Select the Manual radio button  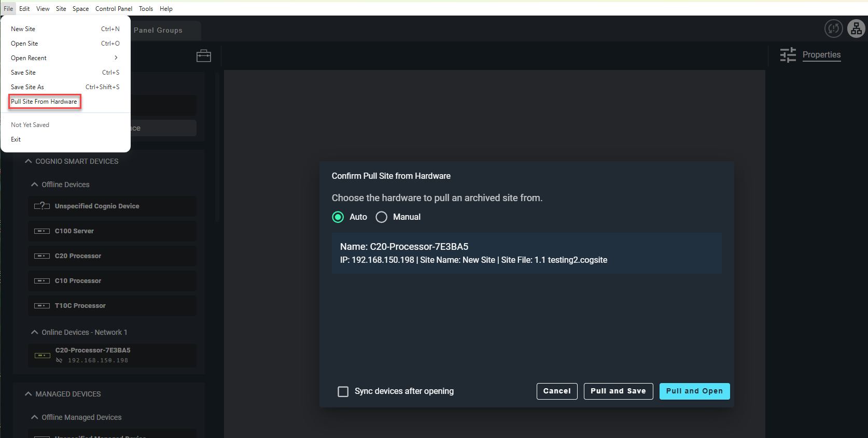[381, 217]
